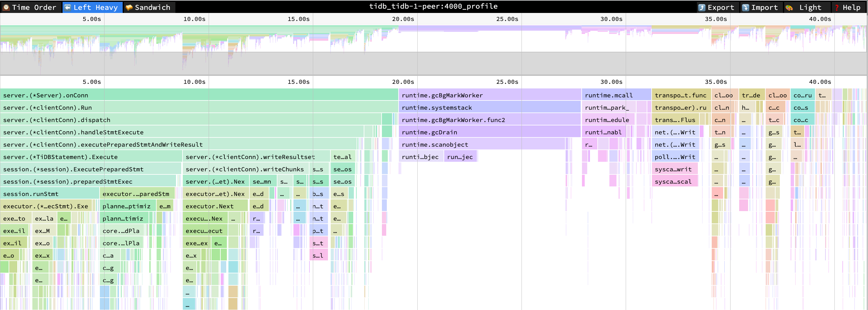This screenshot has height=310, width=868.
Task: Switch to Time Order view
Action: [30, 7]
